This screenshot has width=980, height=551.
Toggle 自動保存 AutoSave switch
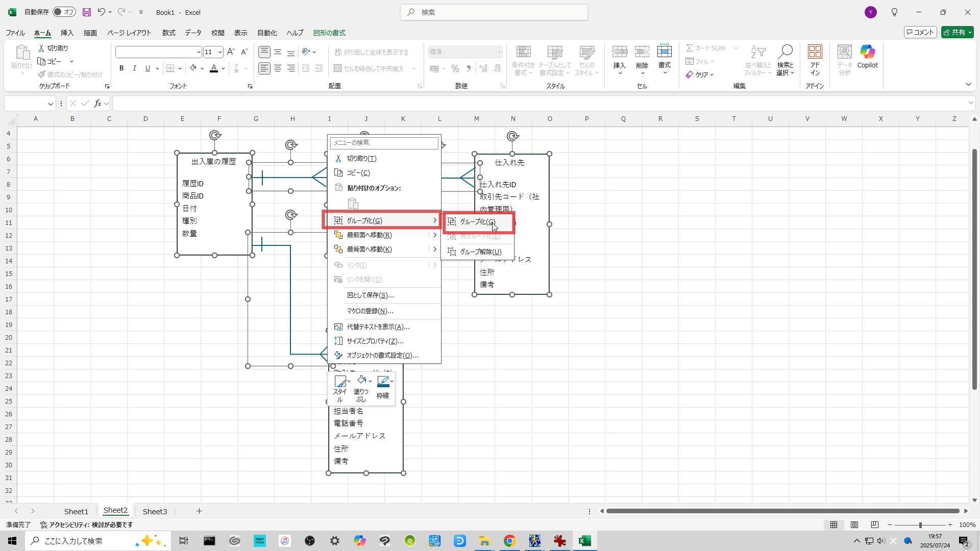pyautogui.click(x=64, y=12)
